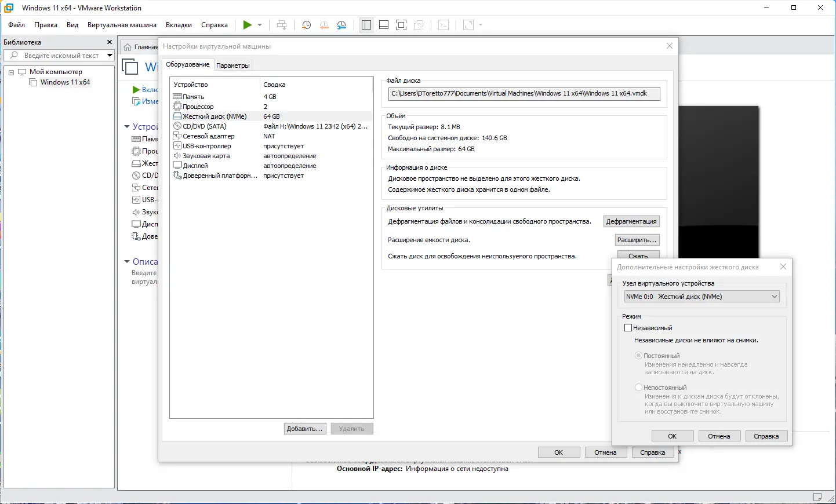Select the Постоянный radio option
This screenshot has height=504, width=836.
[x=638, y=356]
